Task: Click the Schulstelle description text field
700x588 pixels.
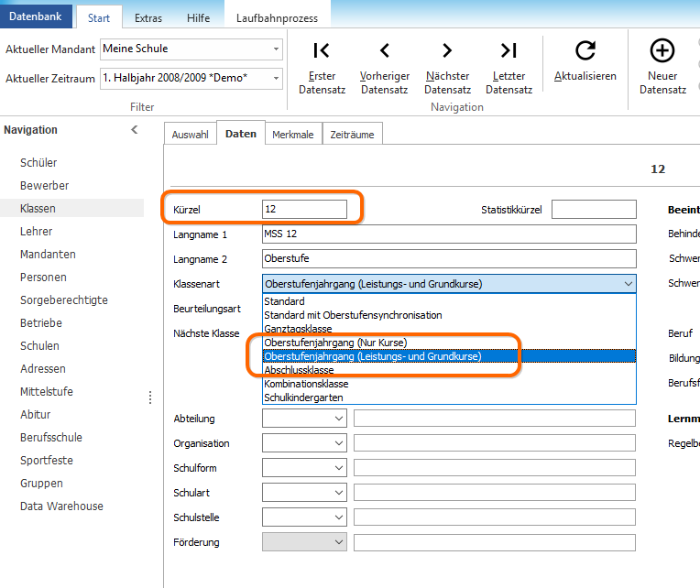Action: click(x=495, y=517)
